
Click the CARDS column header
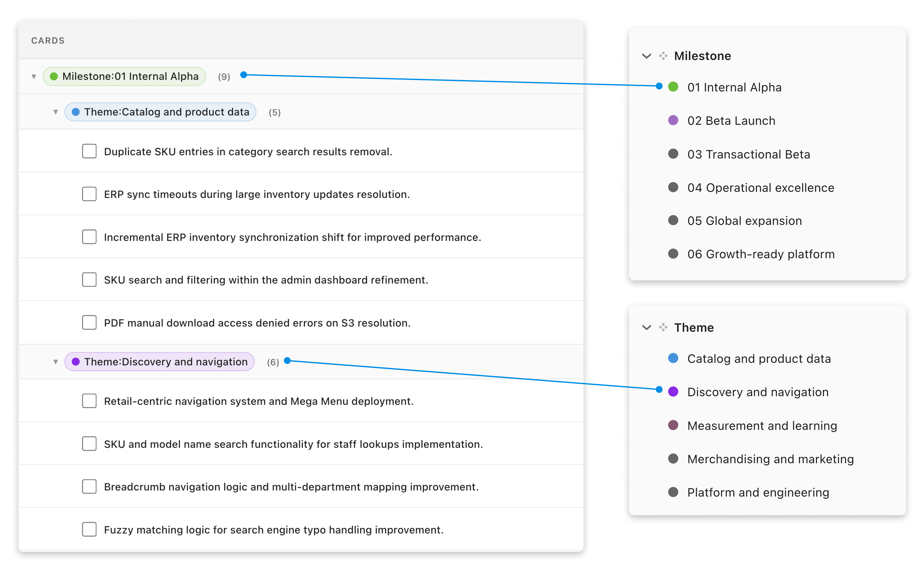coord(48,40)
